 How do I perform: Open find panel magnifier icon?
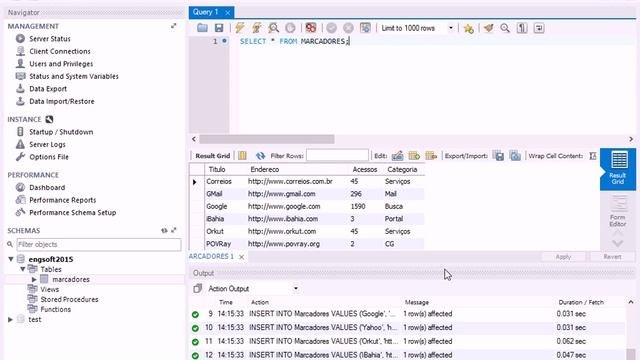coord(505,28)
